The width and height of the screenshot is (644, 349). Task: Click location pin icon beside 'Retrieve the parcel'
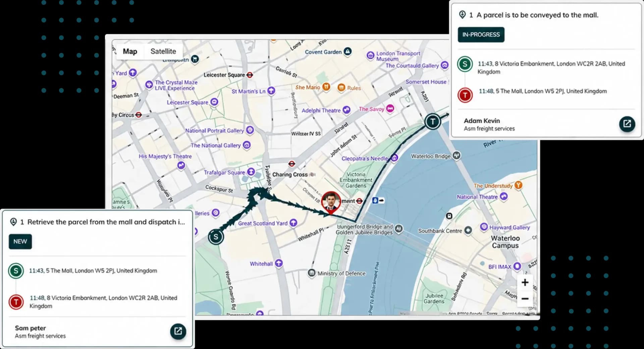pyautogui.click(x=13, y=222)
